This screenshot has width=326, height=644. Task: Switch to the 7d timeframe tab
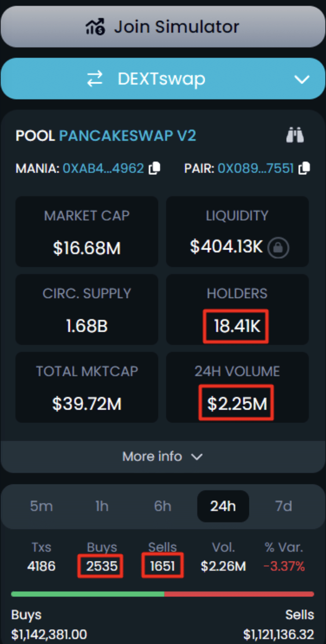(x=284, y=506)
